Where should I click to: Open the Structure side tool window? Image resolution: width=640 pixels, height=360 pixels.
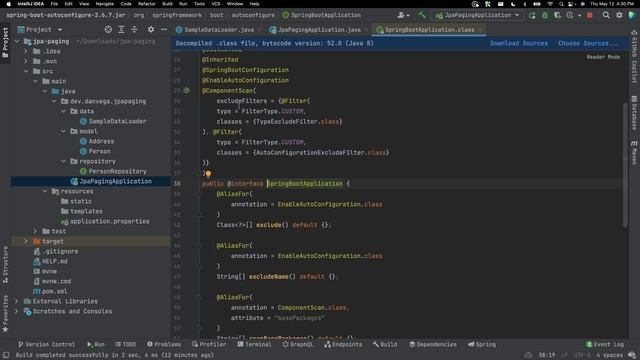tap(5, 264)
